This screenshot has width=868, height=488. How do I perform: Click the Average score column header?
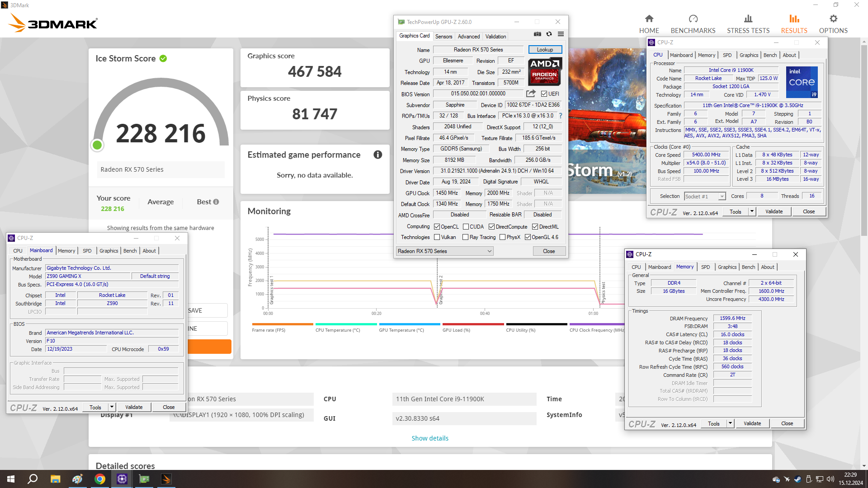click(x=160, y=202)
